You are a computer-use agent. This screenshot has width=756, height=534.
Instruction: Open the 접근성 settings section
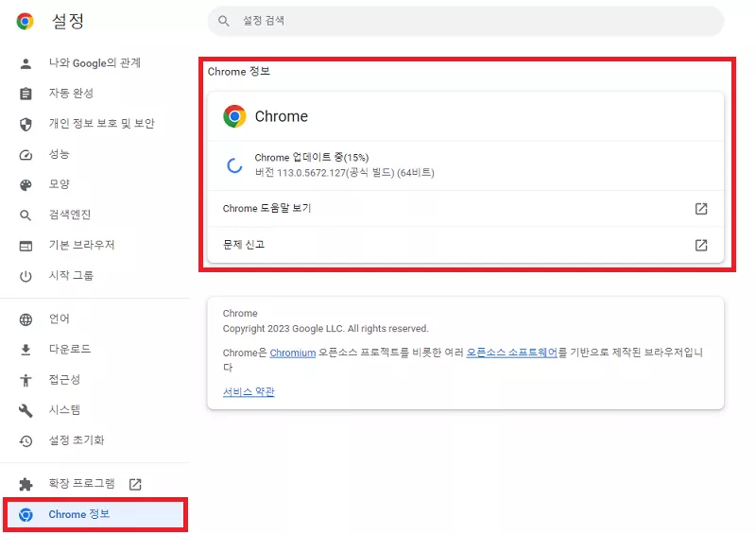tap(64, 380)
